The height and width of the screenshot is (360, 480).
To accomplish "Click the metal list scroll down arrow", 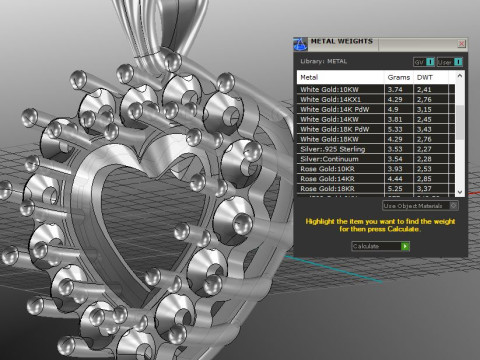I will (460, 192).
